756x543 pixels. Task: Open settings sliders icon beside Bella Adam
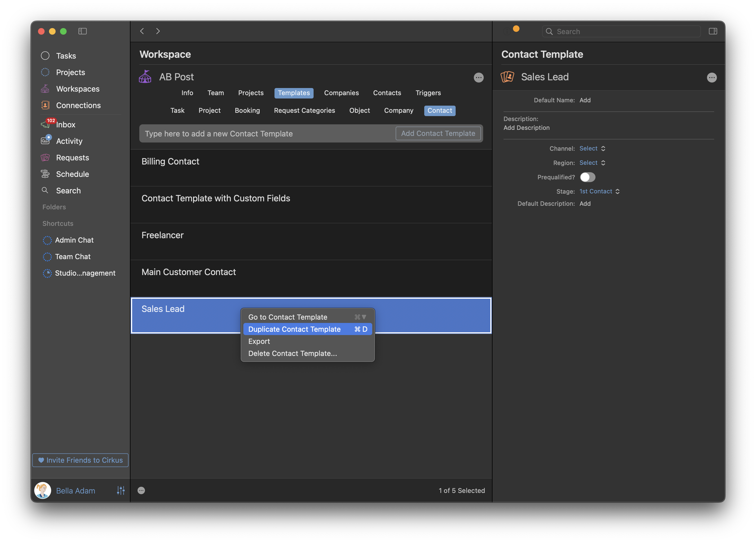click(121, 490)
